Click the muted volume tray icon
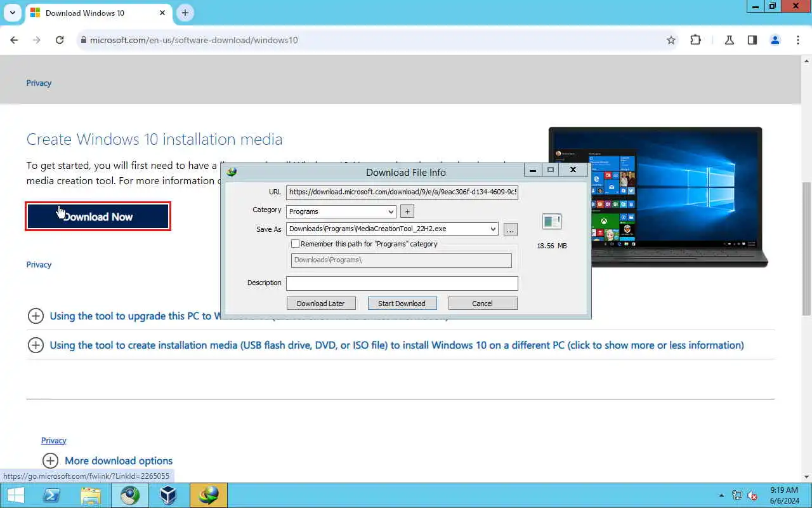 pyautogui.click(x=753, y=495)
